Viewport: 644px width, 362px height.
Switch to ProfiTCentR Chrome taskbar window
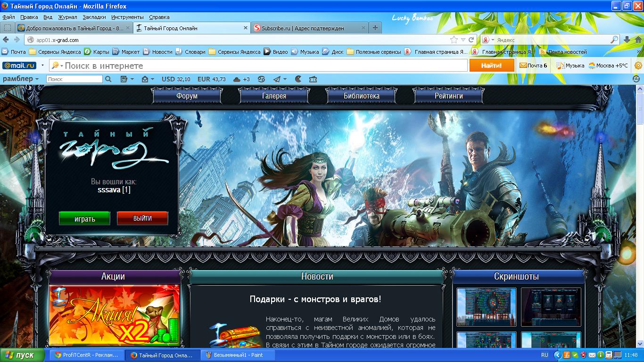click(x=87, y=355)
